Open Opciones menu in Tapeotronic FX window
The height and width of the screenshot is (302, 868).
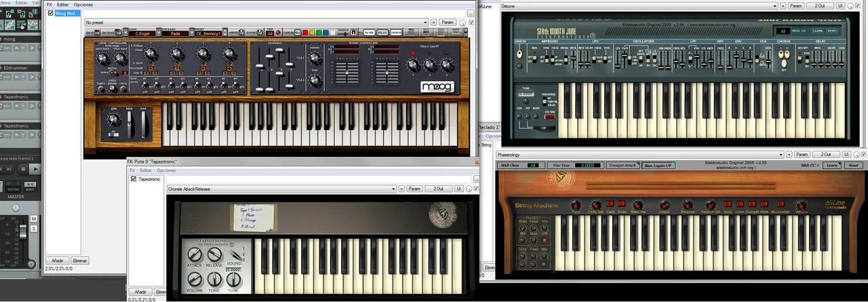point(166,170)
